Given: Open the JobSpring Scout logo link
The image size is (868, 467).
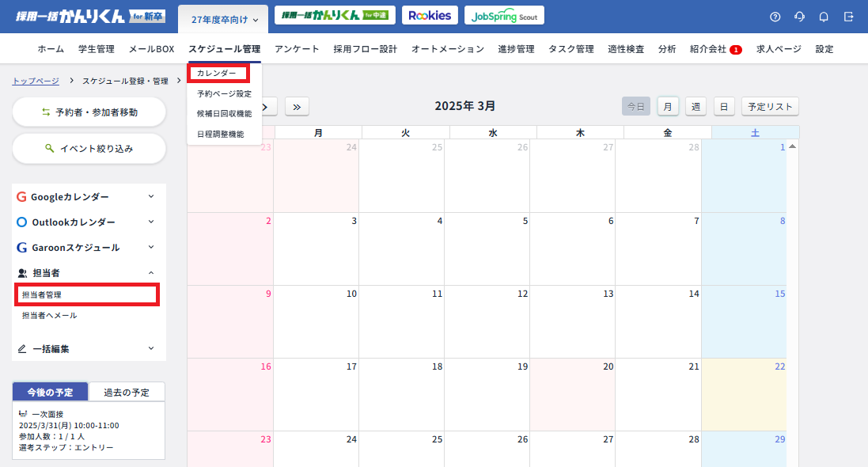Looking at the screenshot, I should click(504, 16).
